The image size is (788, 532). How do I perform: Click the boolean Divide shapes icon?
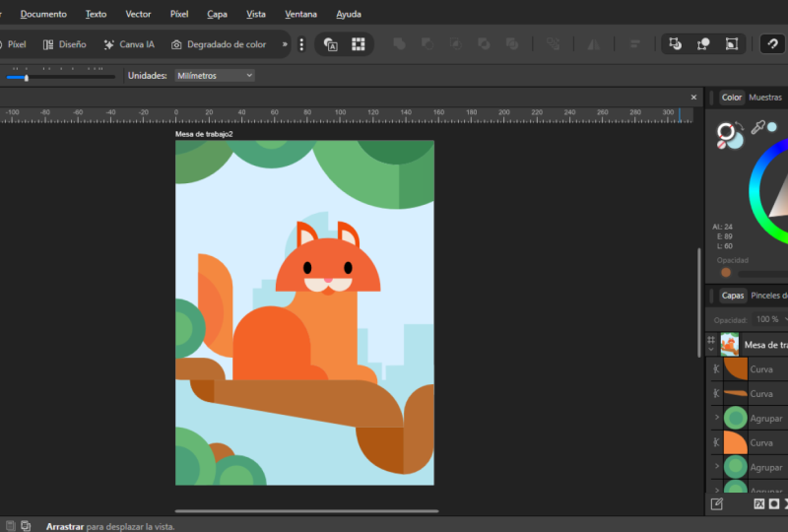[x=512, y=44]
